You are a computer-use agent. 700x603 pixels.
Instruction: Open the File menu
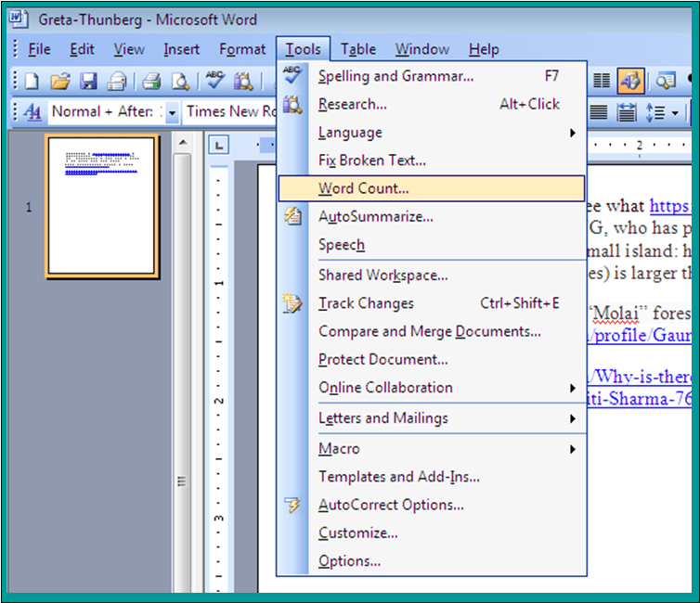point(39,49)
